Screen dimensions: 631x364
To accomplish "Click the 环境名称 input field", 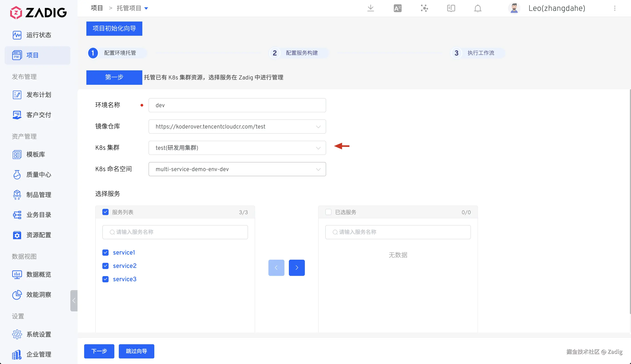I will [x=237, y=105].
